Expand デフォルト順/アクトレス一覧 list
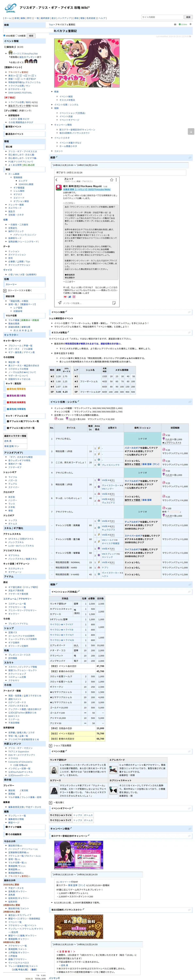 [8, 421]
